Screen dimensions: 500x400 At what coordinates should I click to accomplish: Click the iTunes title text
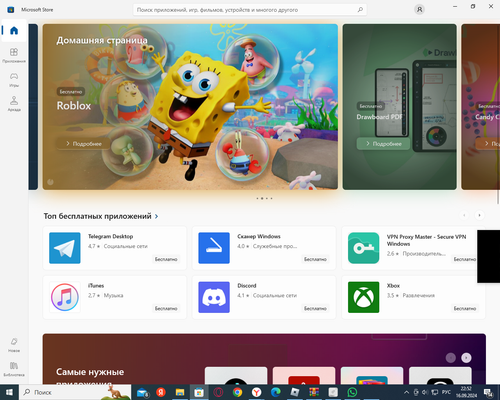coord(96,286)
